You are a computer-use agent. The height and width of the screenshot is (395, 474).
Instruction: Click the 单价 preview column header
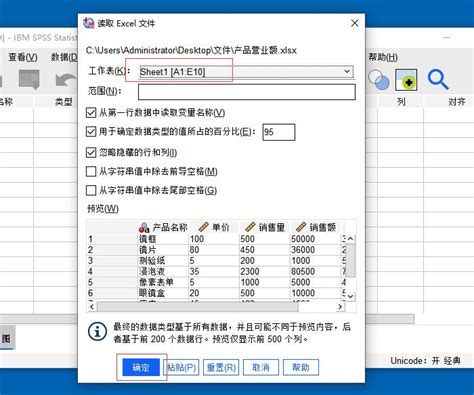tap(214, 227)
